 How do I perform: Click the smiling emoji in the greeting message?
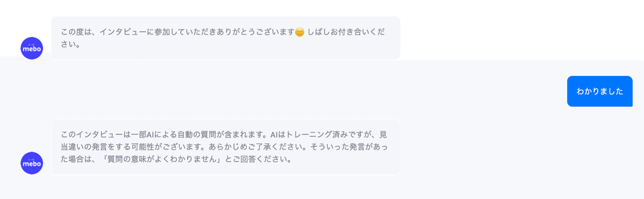pyautogui.click(x=299, y=32)
